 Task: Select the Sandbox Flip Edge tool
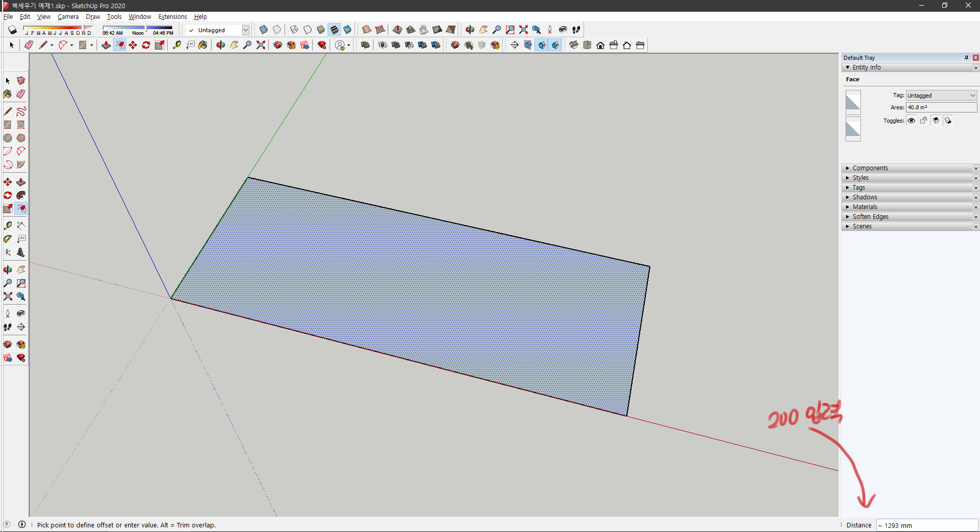tap(450, 30)
